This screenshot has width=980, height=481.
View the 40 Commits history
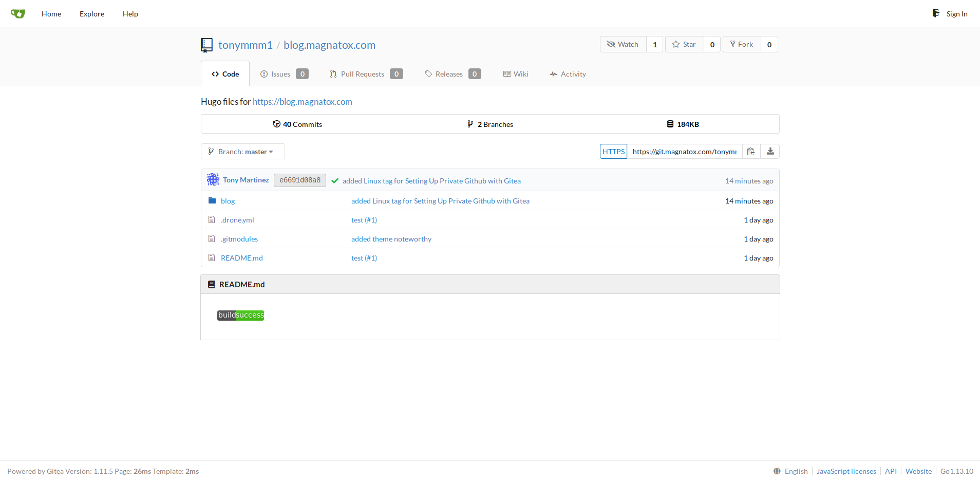tap(297, 124)
